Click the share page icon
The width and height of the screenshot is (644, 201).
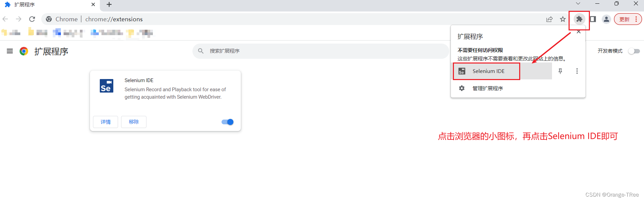click(550, 19)
